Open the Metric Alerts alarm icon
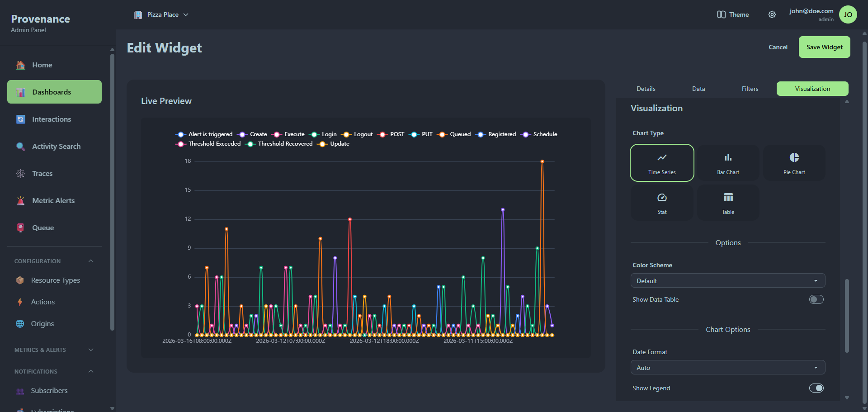868x412 pixels. click(x=20, y=200)
